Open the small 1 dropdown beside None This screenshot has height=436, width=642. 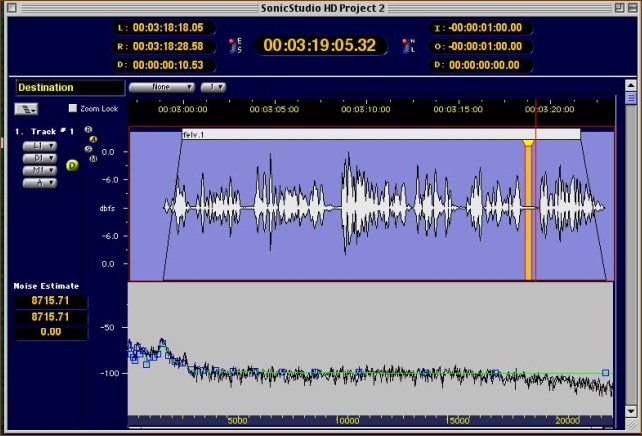pos(213,87)
